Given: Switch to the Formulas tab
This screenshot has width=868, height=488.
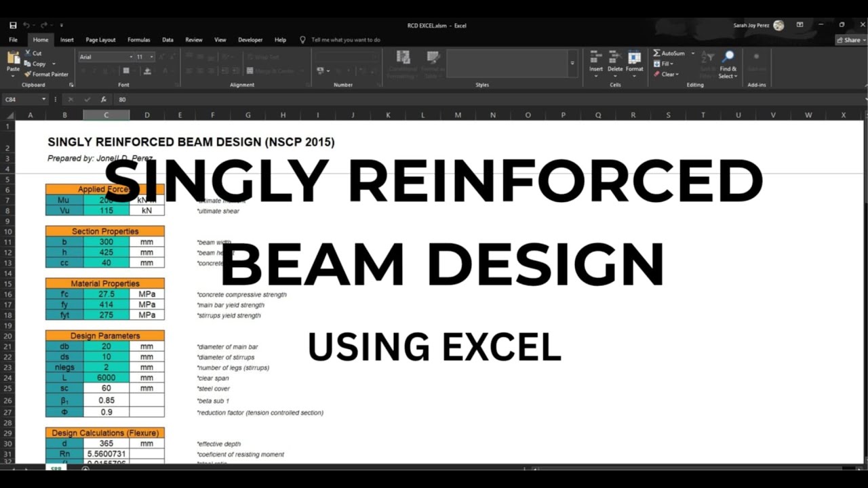Looking at the screenshot, I should pos(139,40).
